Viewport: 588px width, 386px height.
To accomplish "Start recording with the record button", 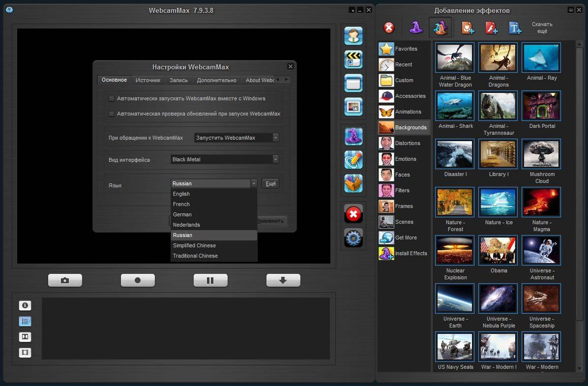I will (138, 280).
